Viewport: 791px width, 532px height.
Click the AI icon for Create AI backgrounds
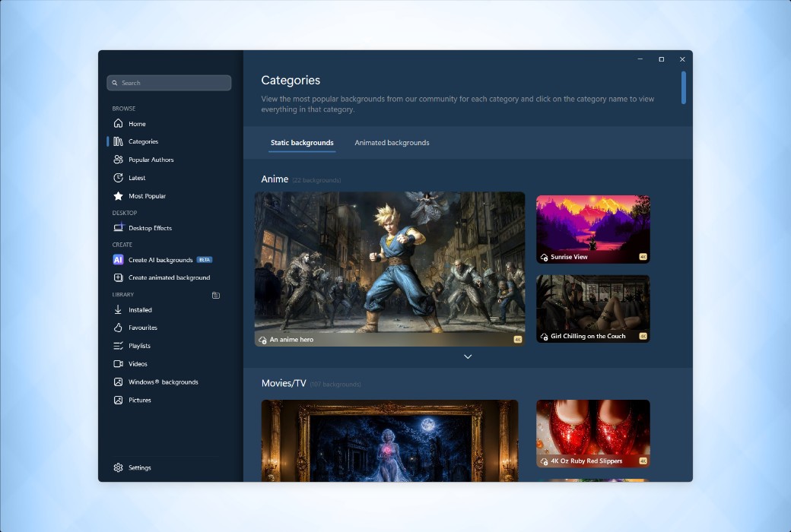pos(118,260)
